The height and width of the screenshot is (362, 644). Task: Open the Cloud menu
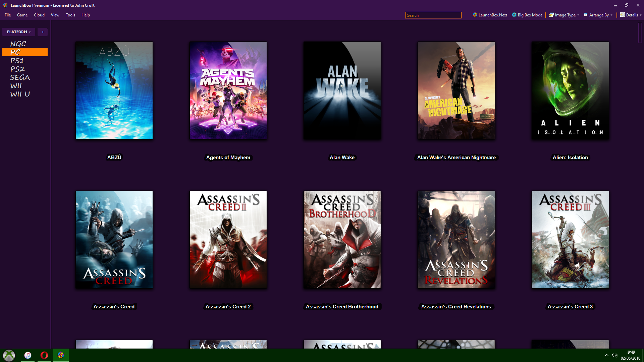(x=39, y=15)
